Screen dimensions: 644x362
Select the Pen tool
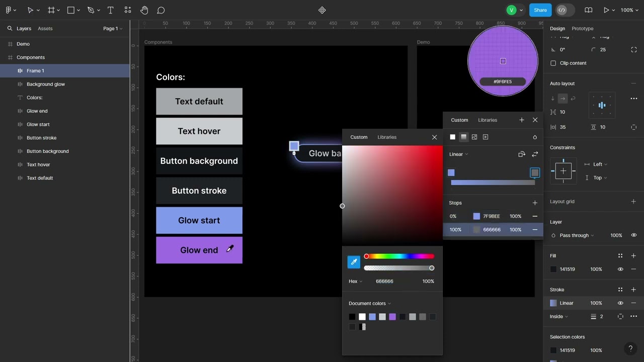point(91,10)
